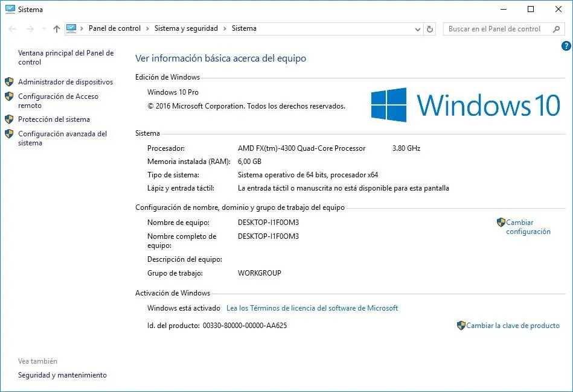Image resolution: width=573 pixels, height=392 pixels.
Task: Expand the chevron after 'Sistema y seguridad'
Action: (x=225, y=28)
